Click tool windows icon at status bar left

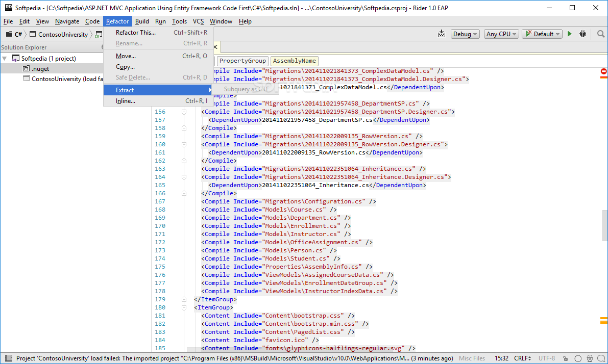[9, 358]
